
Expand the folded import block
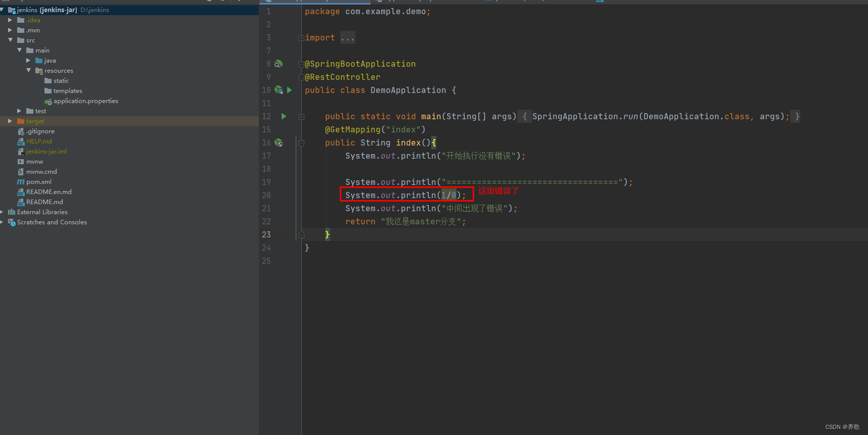301,38
